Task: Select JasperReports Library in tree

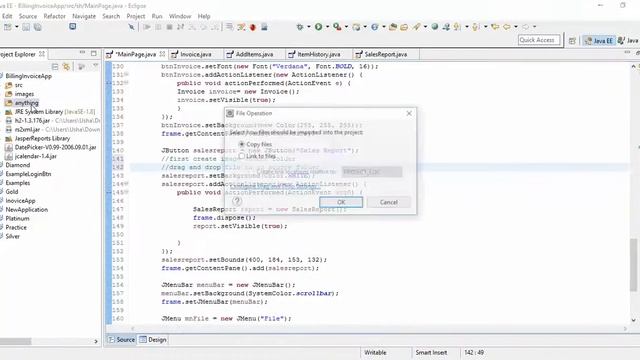Action: click(42, 138)
